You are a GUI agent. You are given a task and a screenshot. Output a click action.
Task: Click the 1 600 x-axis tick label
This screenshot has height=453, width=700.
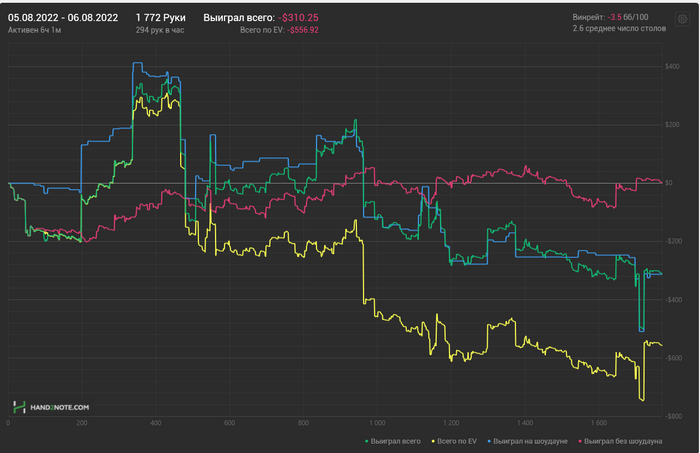coord(599,423)
